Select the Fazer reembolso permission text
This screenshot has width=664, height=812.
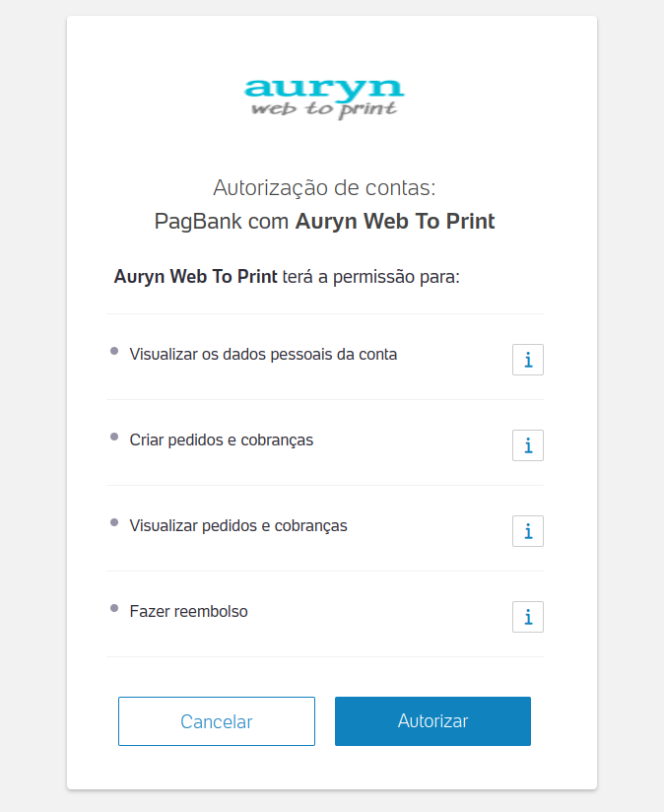[188, 612]
